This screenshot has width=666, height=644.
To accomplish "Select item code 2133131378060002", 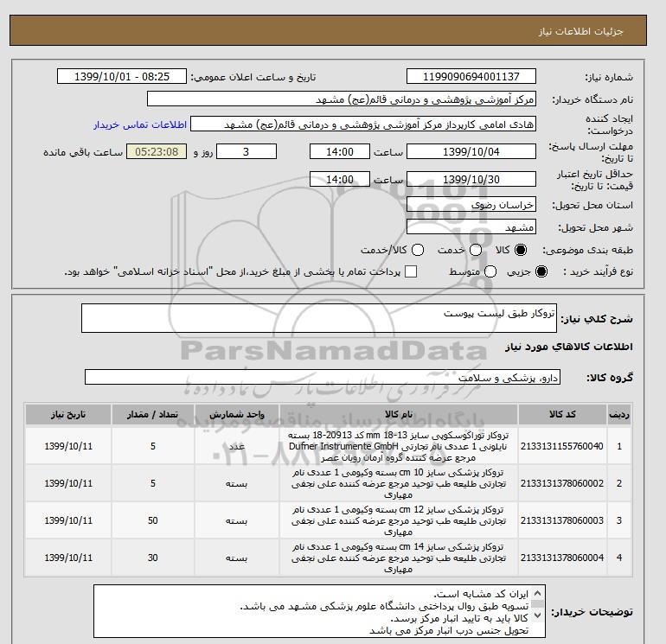I will (x=562, y=483).
